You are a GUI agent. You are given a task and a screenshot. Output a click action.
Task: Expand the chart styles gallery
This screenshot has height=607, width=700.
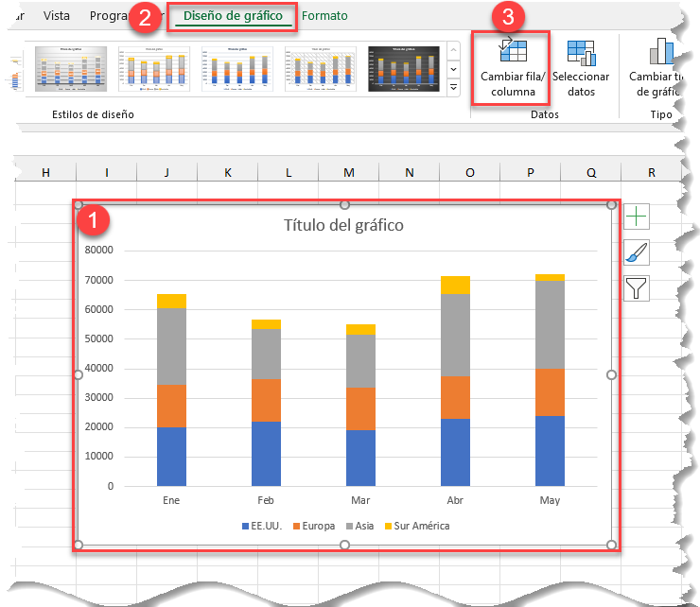click(453, 87)
